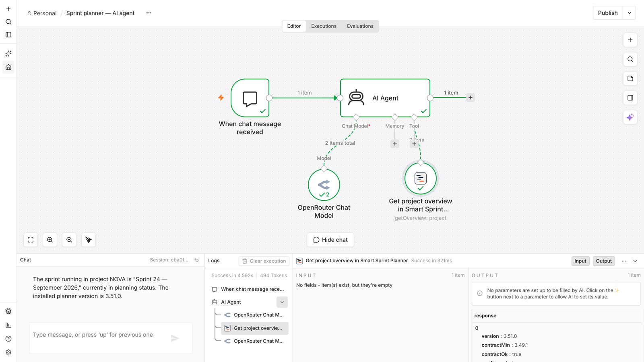Open the log detail three-dot menu
The width and height of the screenshot is (644, 362).
[624, 261]
